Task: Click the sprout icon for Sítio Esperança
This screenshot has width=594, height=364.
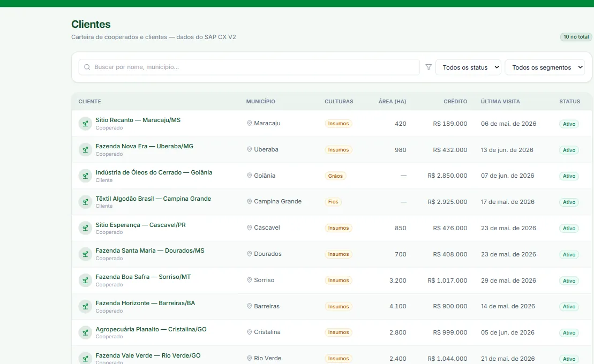Action: 85,228
